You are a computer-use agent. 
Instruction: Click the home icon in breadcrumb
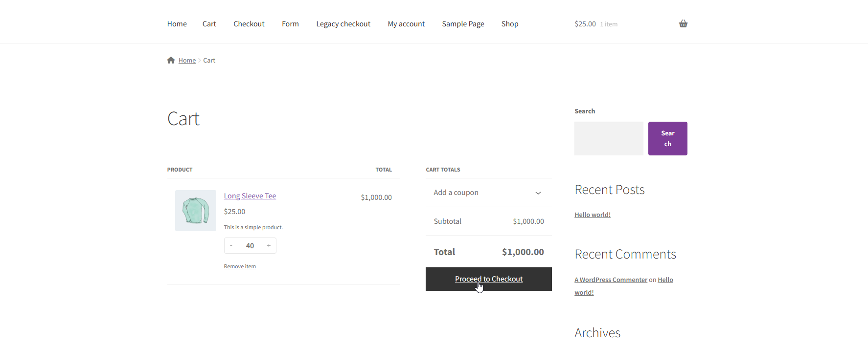click(x=171, y=60)
